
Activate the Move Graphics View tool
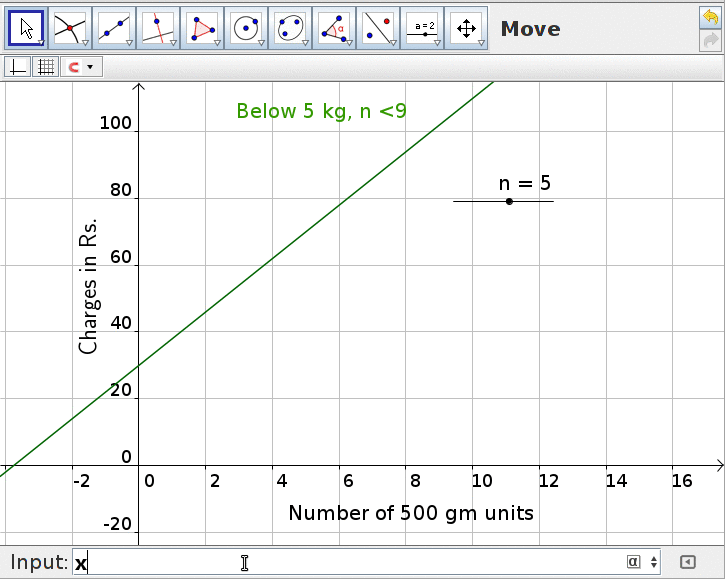click(466, 28)
